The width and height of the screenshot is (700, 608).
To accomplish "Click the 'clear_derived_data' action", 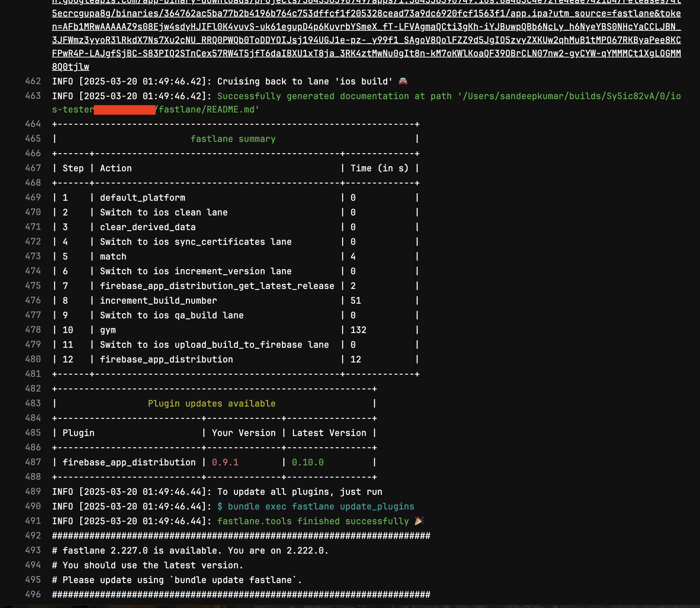I will [148, 227].
